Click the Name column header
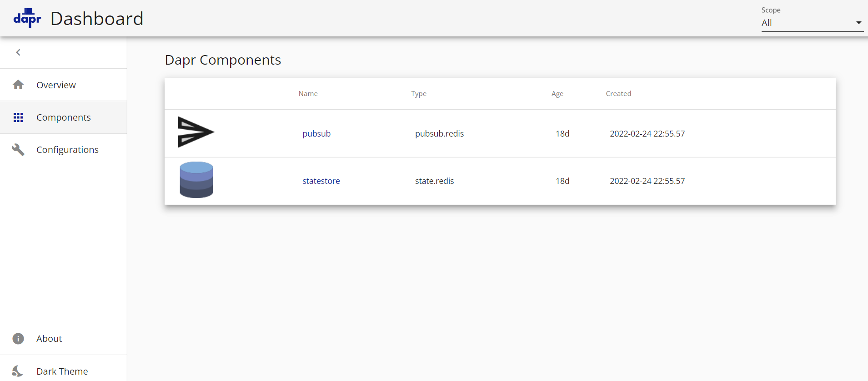 pos(308,93)
